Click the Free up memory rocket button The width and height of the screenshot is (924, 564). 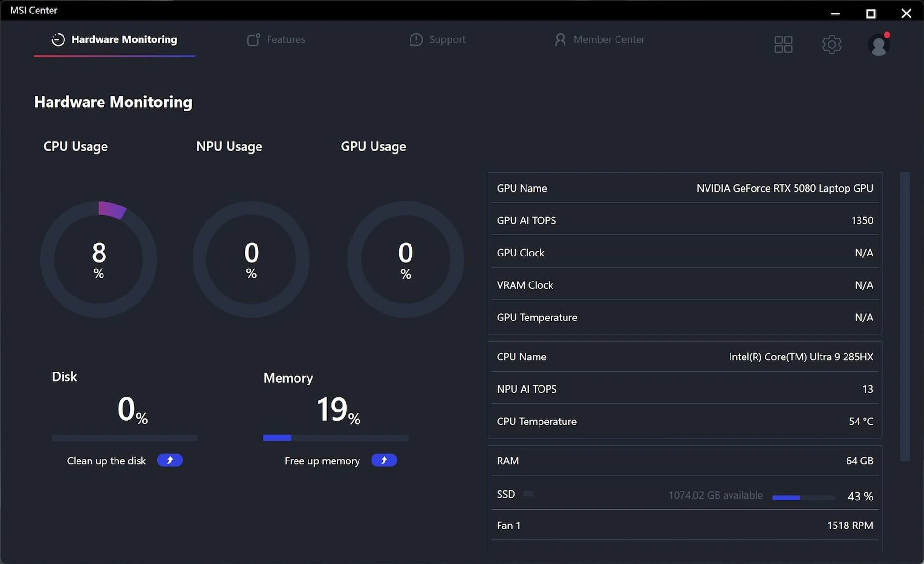click(384, 461)
